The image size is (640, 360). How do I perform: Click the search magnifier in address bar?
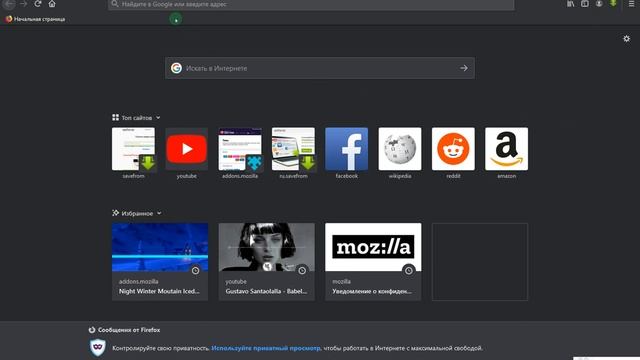pos(115,4)
